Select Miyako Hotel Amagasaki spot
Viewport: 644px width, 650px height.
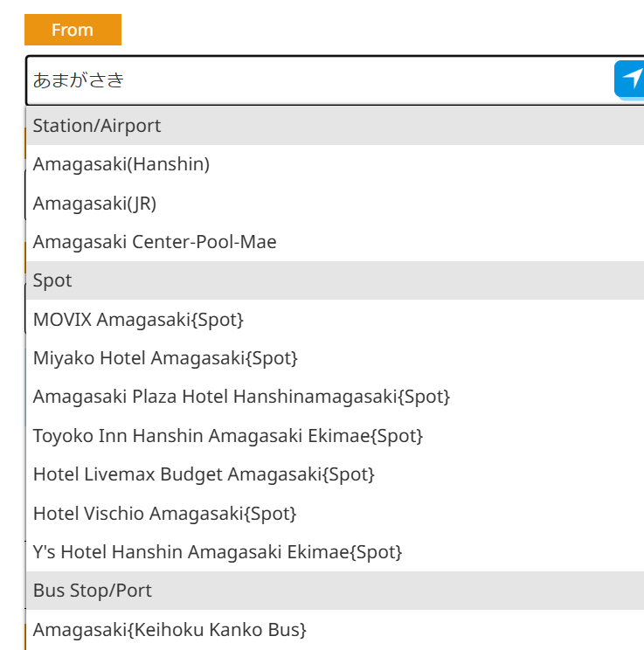[165, 358]
